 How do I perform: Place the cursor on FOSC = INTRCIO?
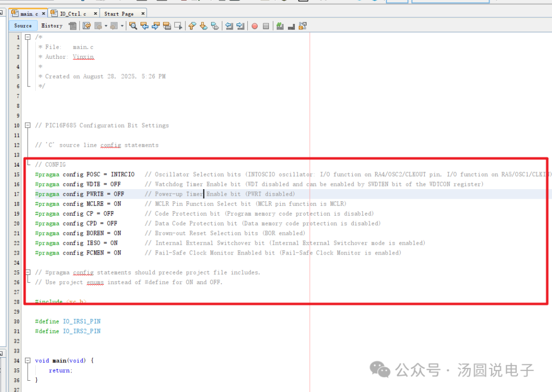pos(110,175)
